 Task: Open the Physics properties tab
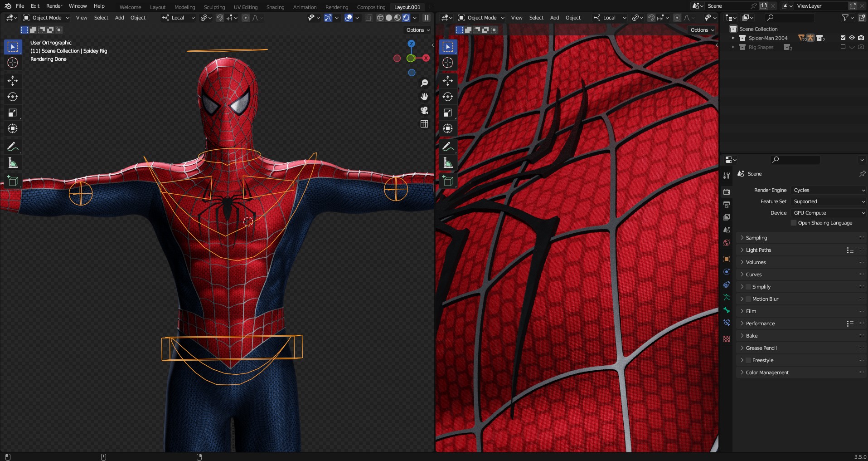727,272
